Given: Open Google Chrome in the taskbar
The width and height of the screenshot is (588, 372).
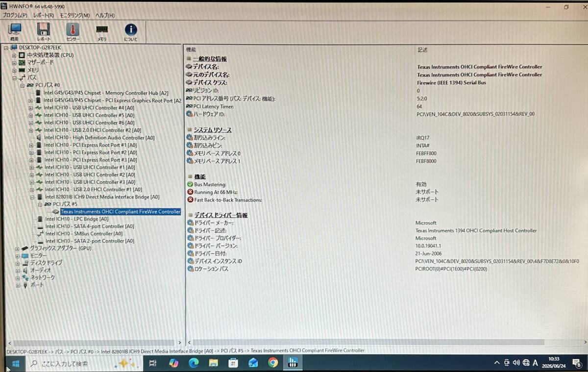Looking at the screenshot, I should pos(273,363).
